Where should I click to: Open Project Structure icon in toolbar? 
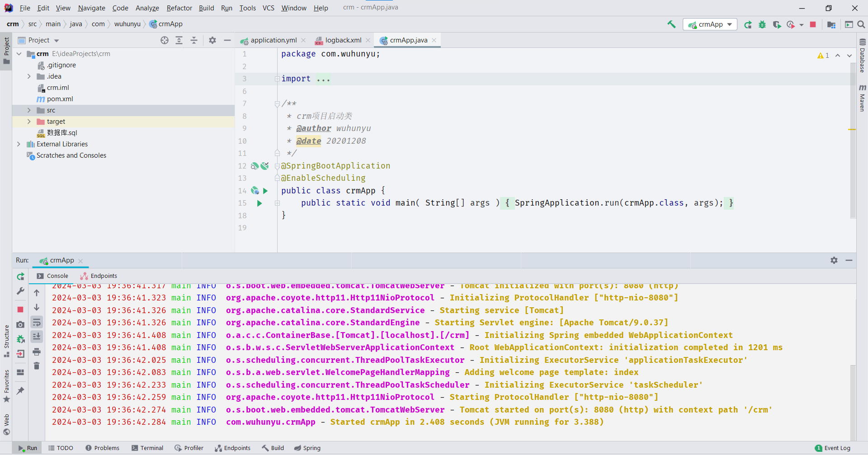click(x=831, y=24)
